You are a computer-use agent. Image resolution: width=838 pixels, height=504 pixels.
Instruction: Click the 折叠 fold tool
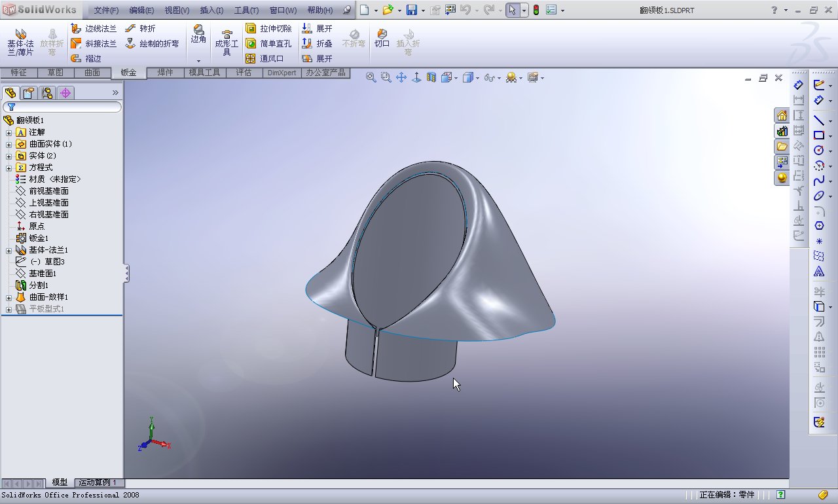[x=317, y=44]
